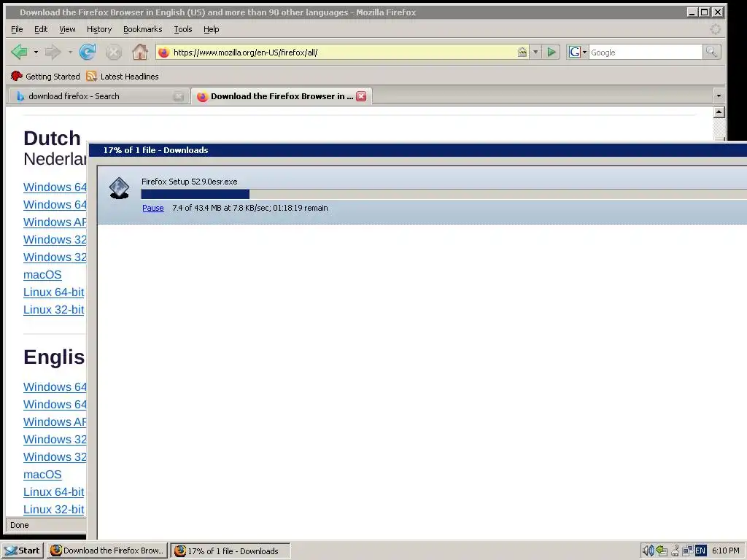The height and width of the screenshot is (560, 747).
Task: Open the volume control in system tray
Action: pos(648,551)
